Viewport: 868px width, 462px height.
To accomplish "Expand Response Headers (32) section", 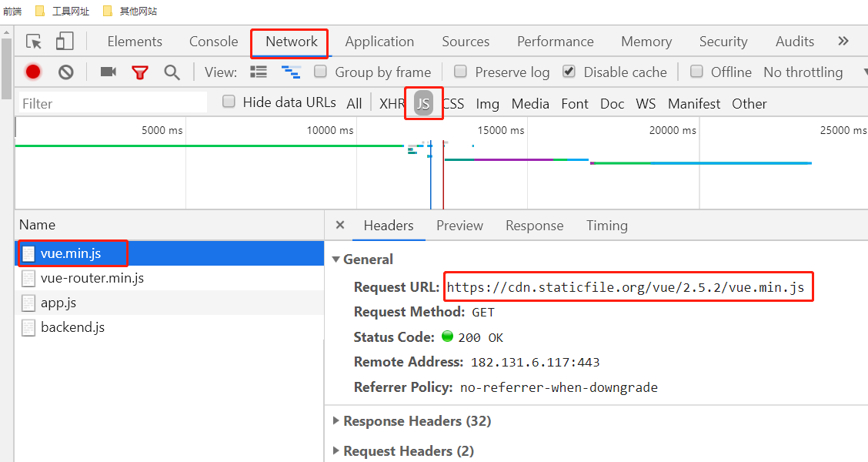I will (x=336, y=421).
